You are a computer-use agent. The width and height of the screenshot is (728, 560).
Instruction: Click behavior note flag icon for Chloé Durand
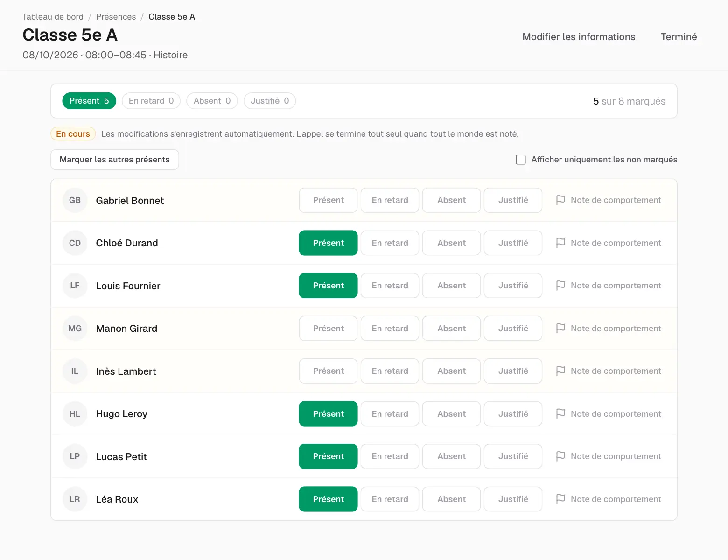[x=560, y=243]
